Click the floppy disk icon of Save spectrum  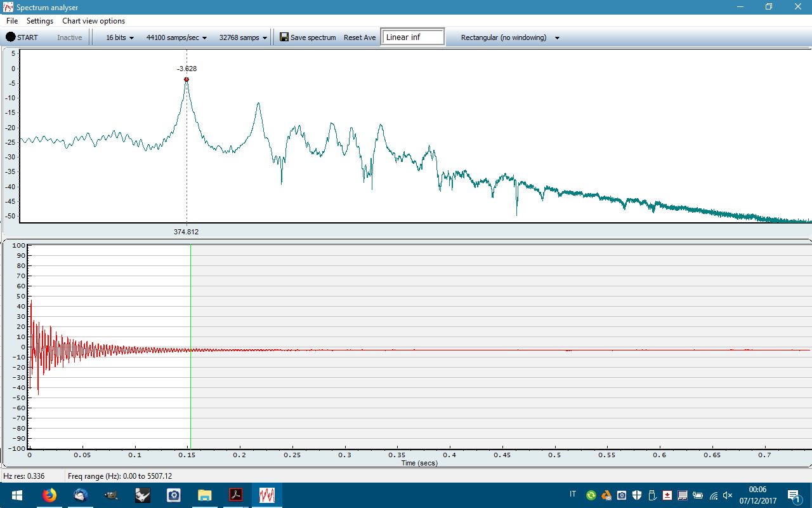coord(284,37)
